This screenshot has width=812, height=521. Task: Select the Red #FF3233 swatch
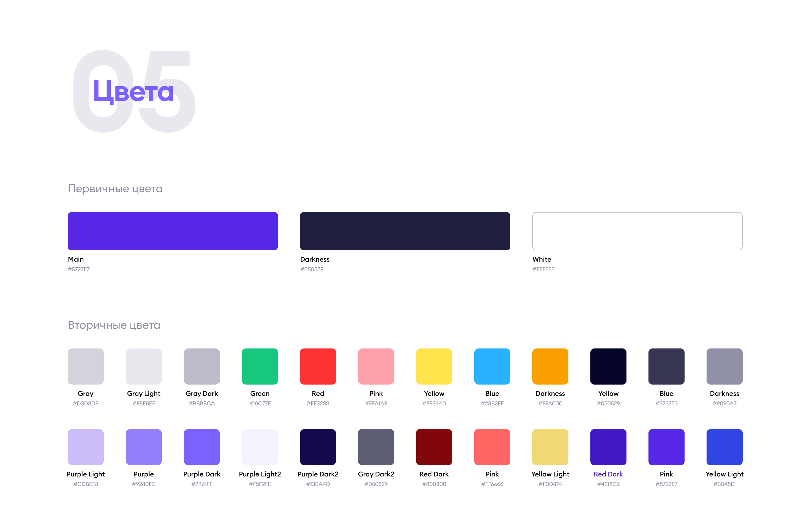coord(318,367)
